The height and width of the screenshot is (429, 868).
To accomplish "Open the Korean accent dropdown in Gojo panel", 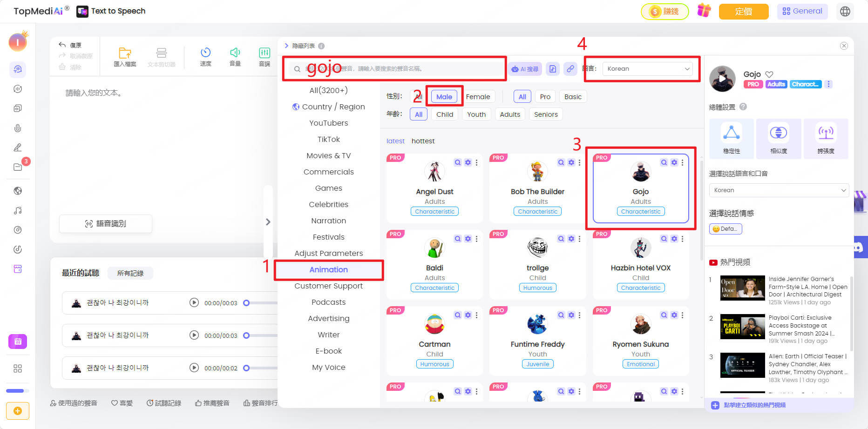I will tap(779, 190).
